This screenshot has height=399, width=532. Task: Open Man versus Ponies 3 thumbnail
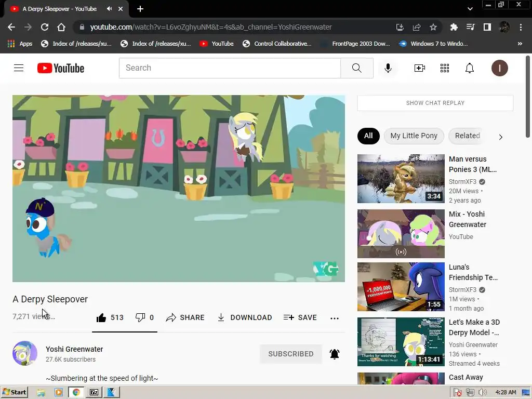[x=401, y=179]
